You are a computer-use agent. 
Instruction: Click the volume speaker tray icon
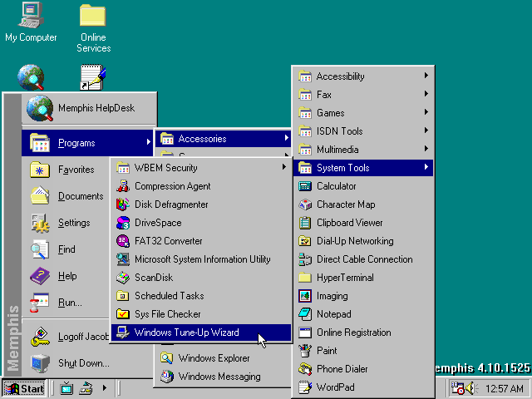click(x=471, y=388)
